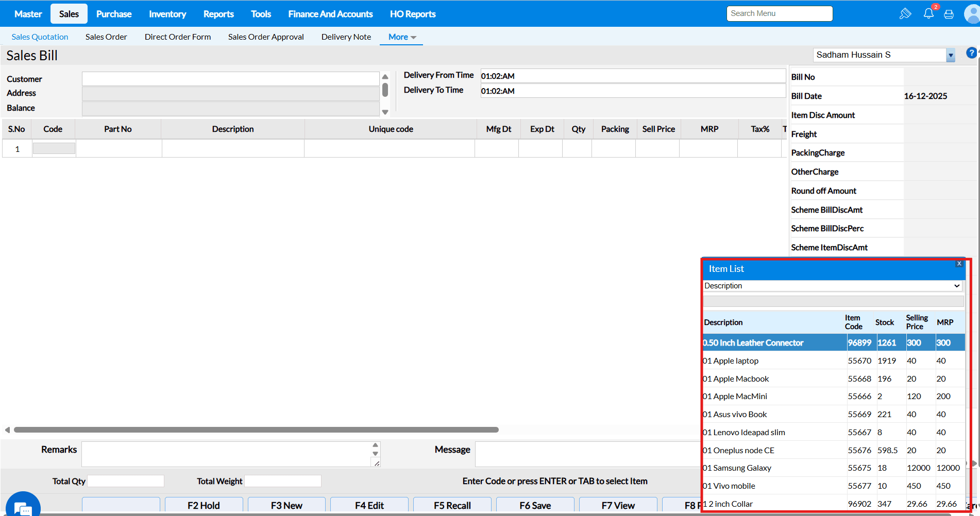Click the paintbrush theme icon
The height and width of the screenshot is (516, 980).
905,14
